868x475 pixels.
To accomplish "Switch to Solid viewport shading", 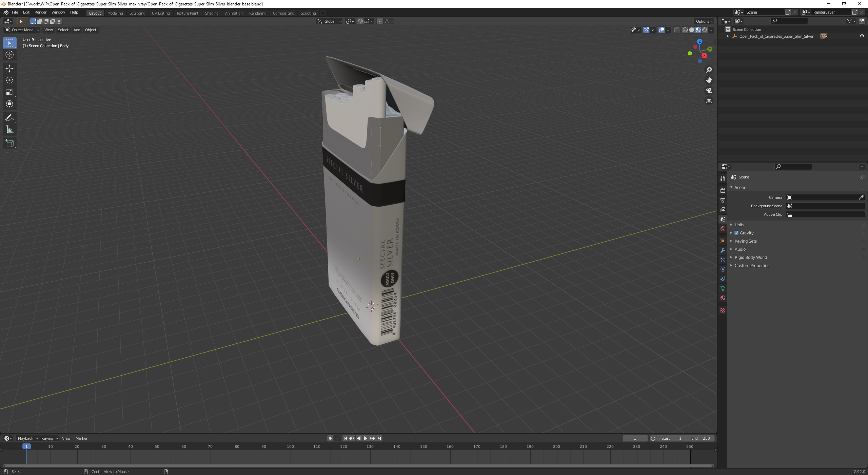I will pyautogui.click(x=692, y=30).
